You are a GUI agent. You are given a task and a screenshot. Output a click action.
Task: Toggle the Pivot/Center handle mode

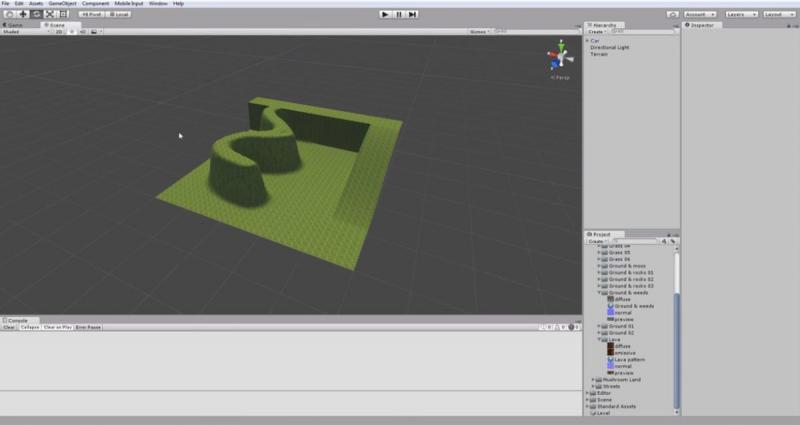90,14
